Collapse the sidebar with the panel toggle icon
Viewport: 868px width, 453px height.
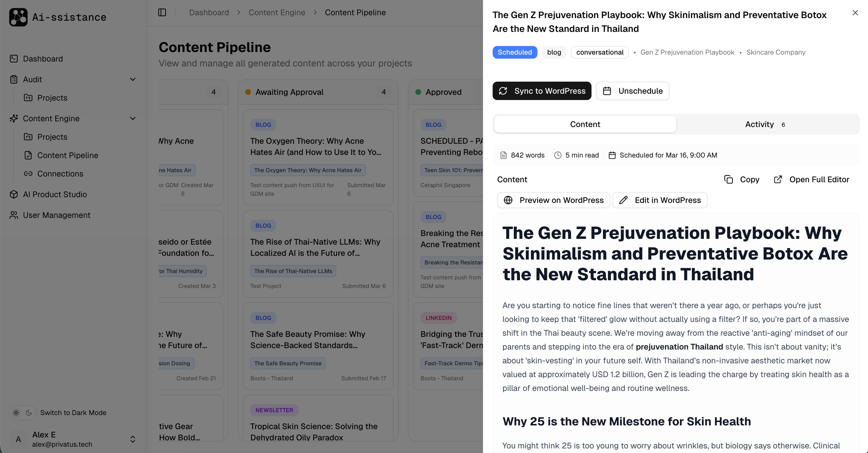(x=162, y=12)
